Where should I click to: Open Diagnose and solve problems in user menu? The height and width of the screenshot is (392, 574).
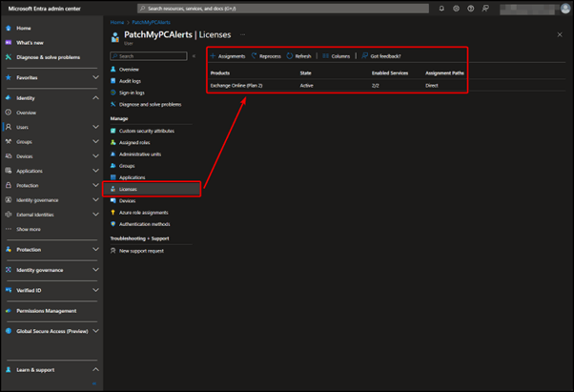pos(150,104)
